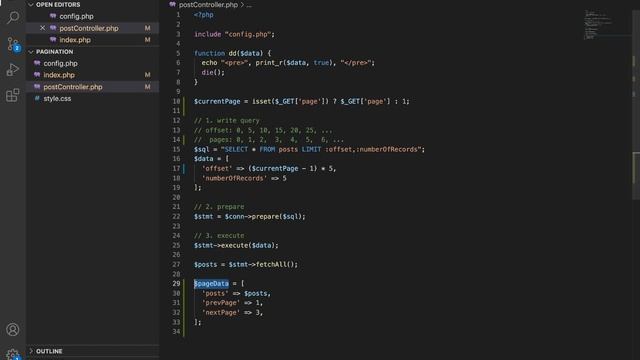Screen dimensions: 640x360
Task: Click the selected $pageData variable
Action: (211, 284)
